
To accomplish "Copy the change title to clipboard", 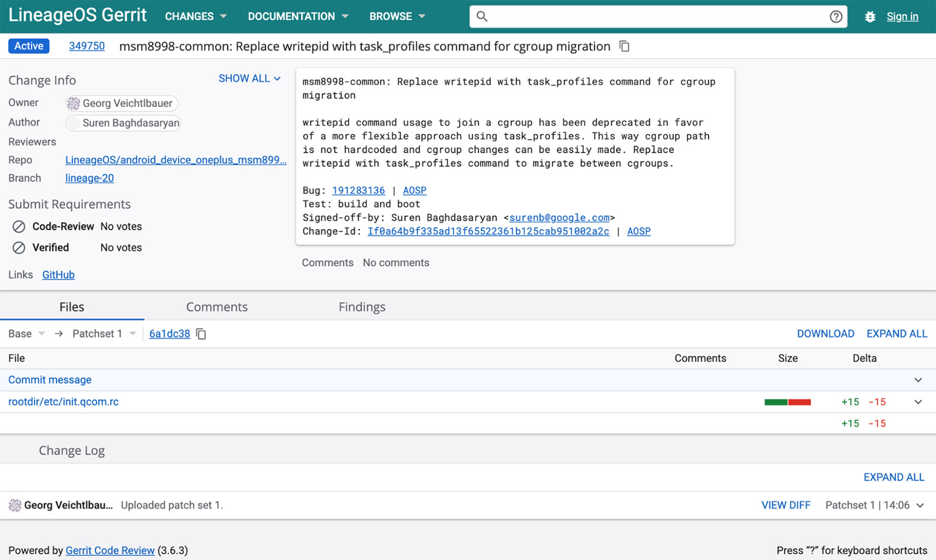I will tap(624, 46).
